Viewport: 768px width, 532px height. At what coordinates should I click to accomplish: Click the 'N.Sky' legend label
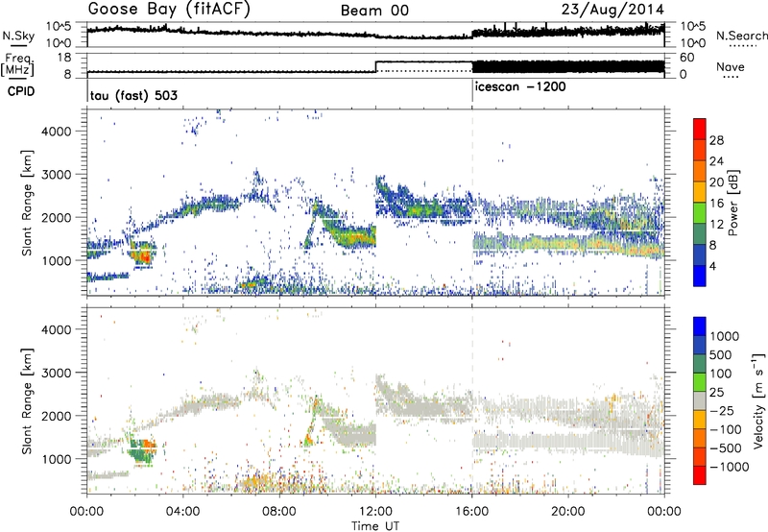pyautogui.click(x=18, y=36)
